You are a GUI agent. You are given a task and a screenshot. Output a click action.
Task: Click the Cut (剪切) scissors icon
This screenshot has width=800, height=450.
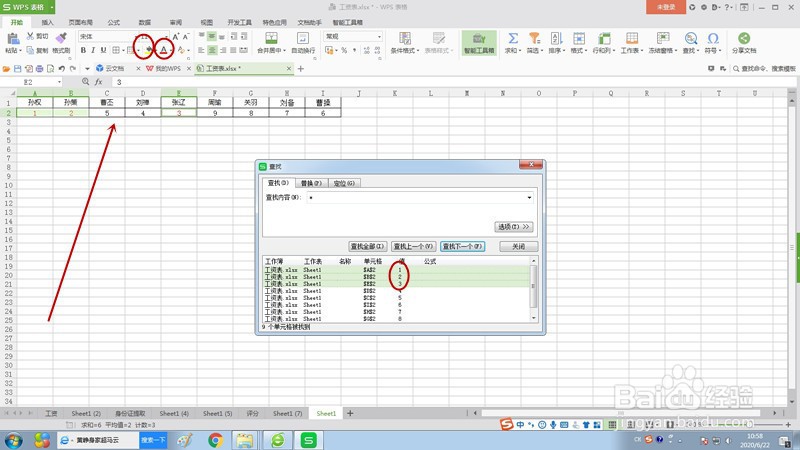click(30, 36)
